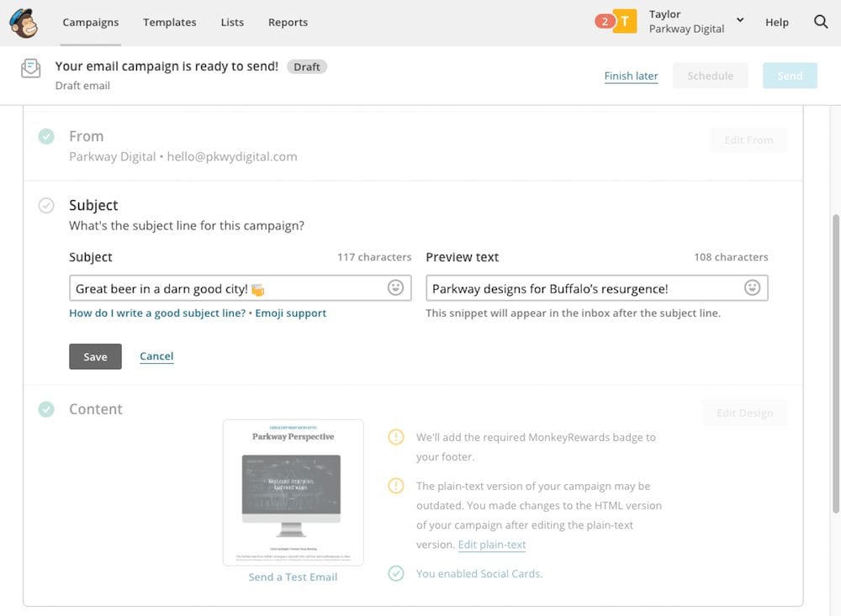Screen dimensions: 841x616
Task: Open 'How do I write a good subject line?'
Action: [x=157, y=313]
